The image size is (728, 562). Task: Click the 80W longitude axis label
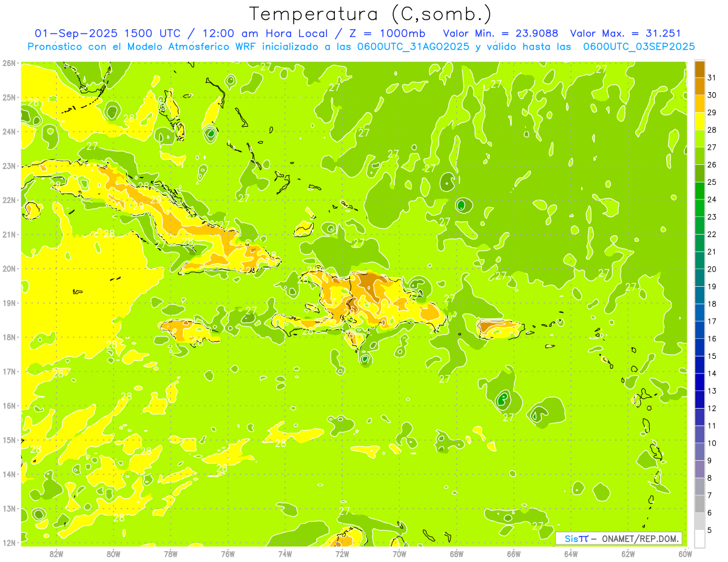pos(113,554)
